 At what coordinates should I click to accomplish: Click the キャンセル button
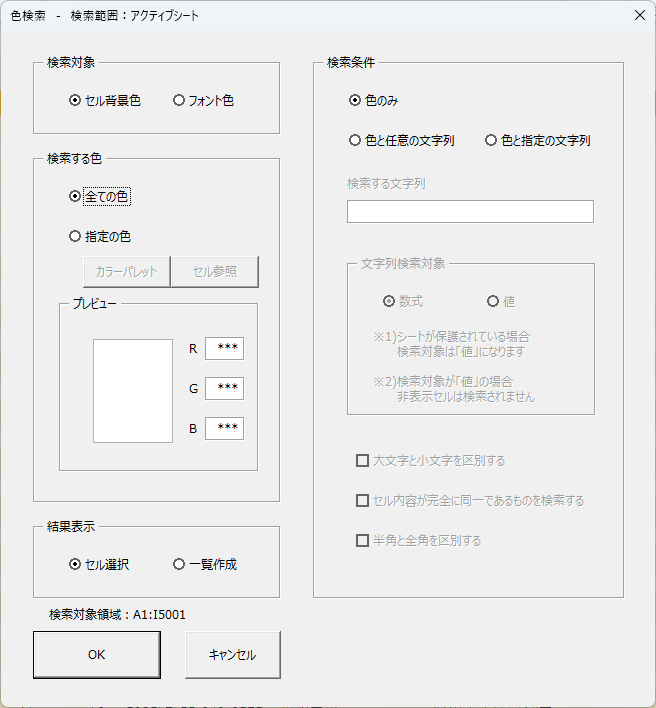click(x=233, y=655)
